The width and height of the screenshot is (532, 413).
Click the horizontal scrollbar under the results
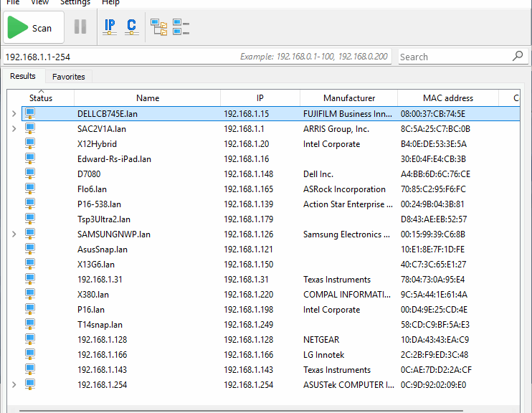pos(241,411)
